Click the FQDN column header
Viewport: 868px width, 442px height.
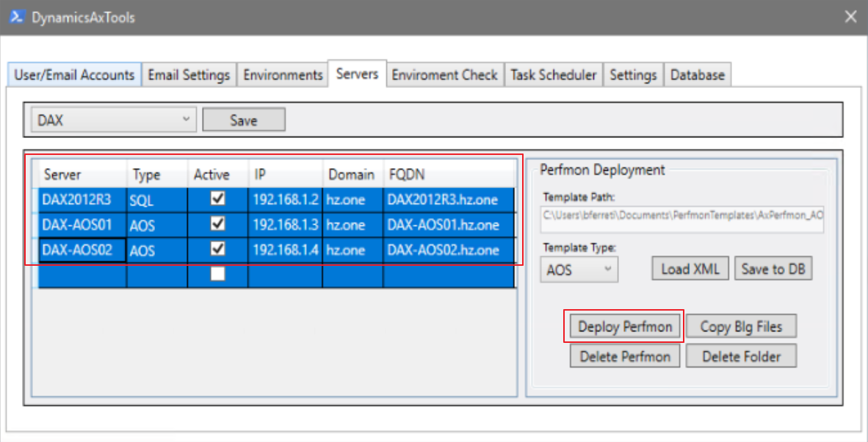pyautogui.click(x=449, y=175)
